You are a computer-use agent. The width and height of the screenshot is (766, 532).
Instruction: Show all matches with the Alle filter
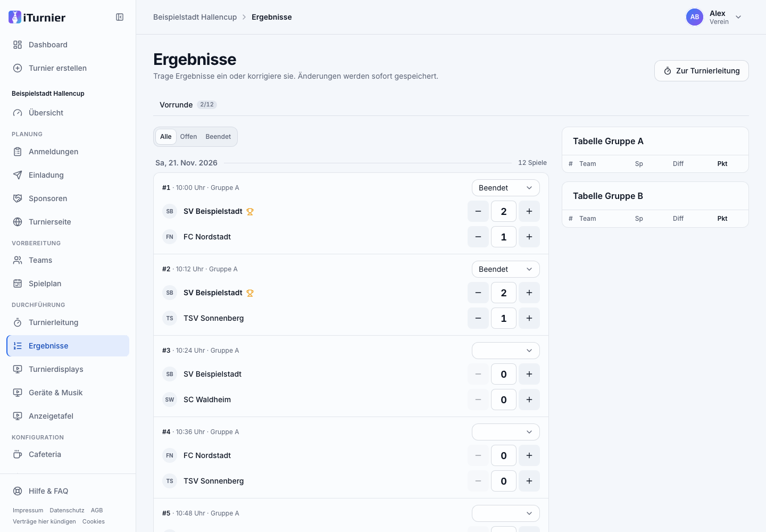pyautogui.click(x=166, y=137)
